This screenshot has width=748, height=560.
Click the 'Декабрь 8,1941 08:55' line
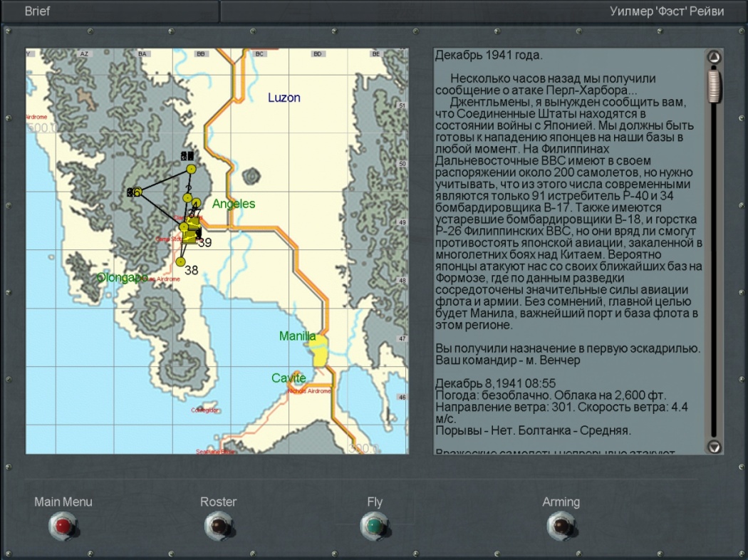coord(495,383)
